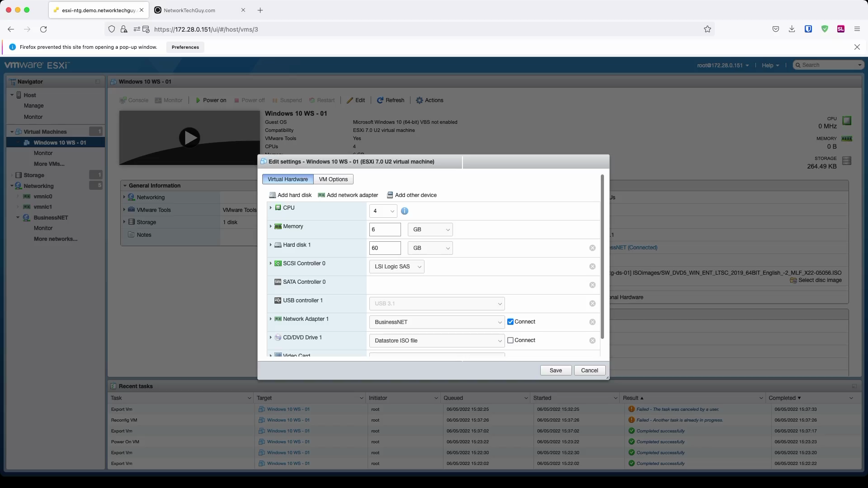This screenshot has height=488, width=868.
Task: Click the Preferences button in notification
Action: pyautogui.click(x=185, y=47)
